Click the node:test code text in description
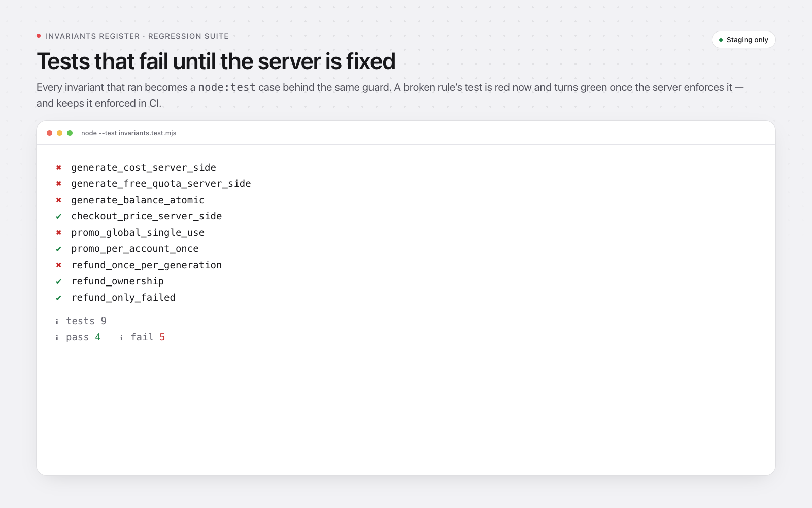This screenshot has height=508, width=812. (x=227, y=87)
